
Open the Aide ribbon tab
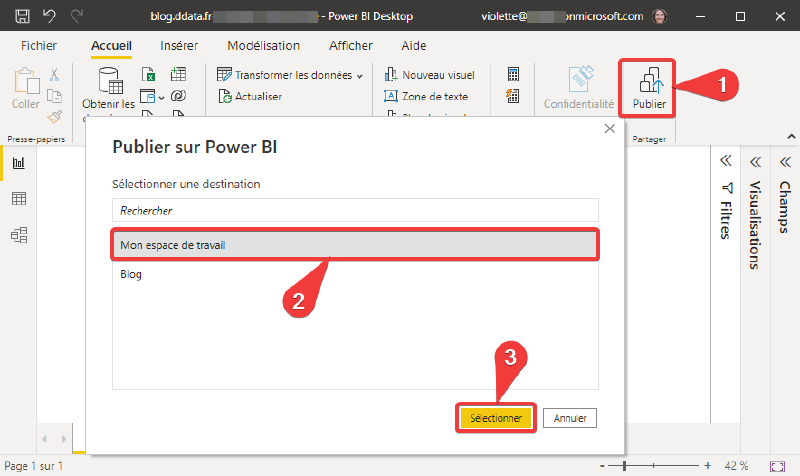click(414, 45)
